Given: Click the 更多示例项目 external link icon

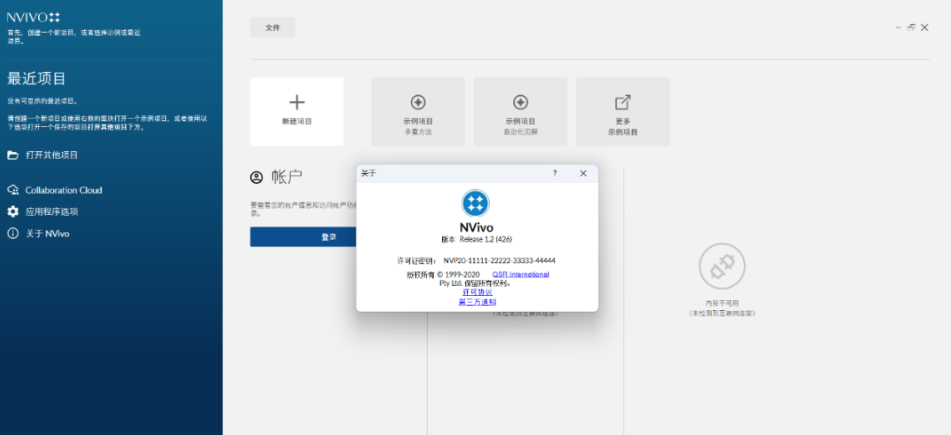Looking at the screenshot, I should (622, 102).
